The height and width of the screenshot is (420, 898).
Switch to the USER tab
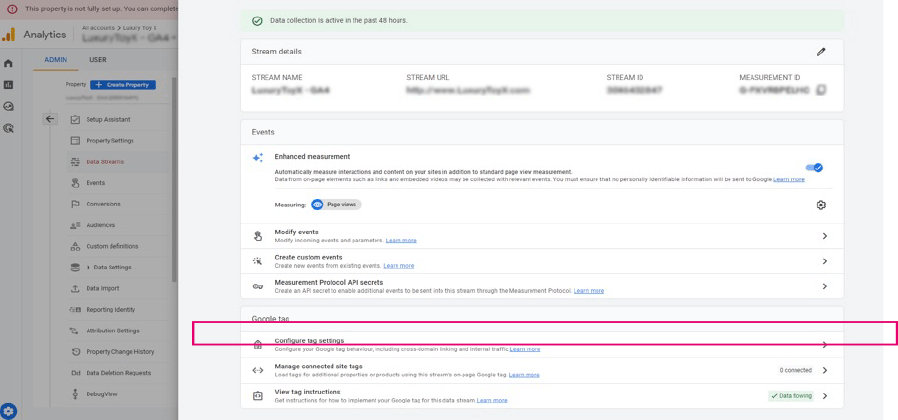coord(97,60)
